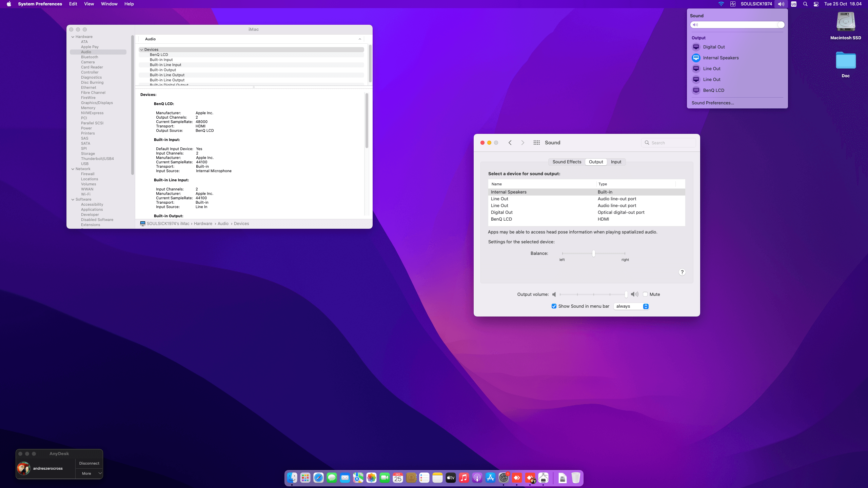Viewport: 868px width, 488px height.
Task: Open the 'always' menu bar visibility dropdown
Action: point(631,306)
